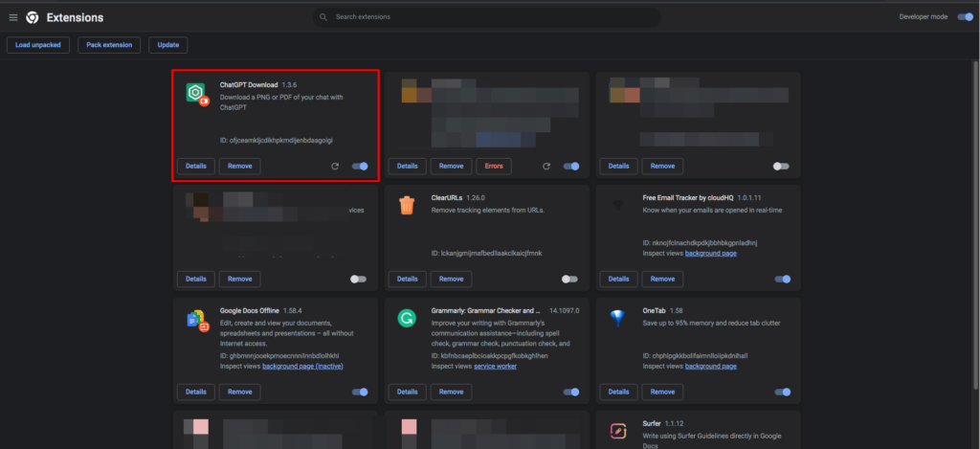Remove the OneTab extension
Viewport: 980px width, 449px height.
click(x=662, y=393)
